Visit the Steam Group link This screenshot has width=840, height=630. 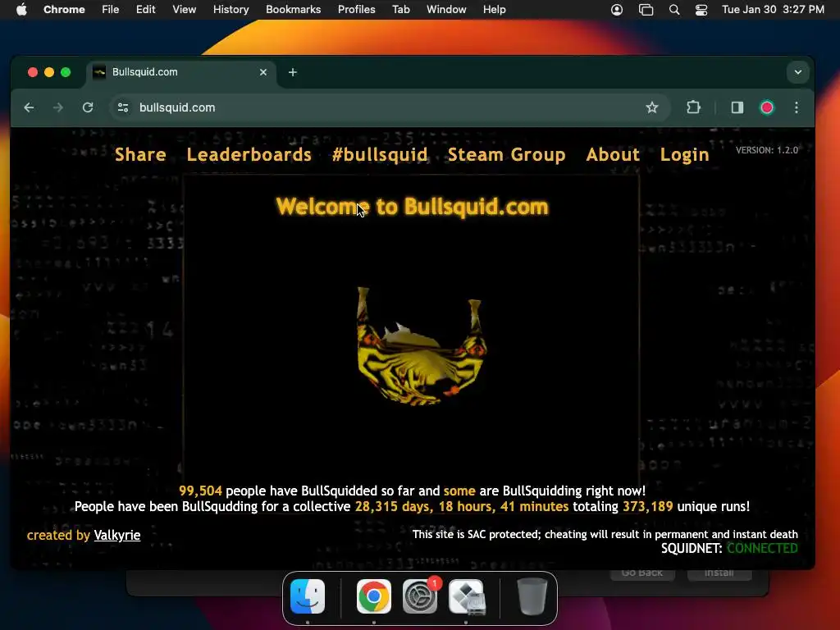507,155
